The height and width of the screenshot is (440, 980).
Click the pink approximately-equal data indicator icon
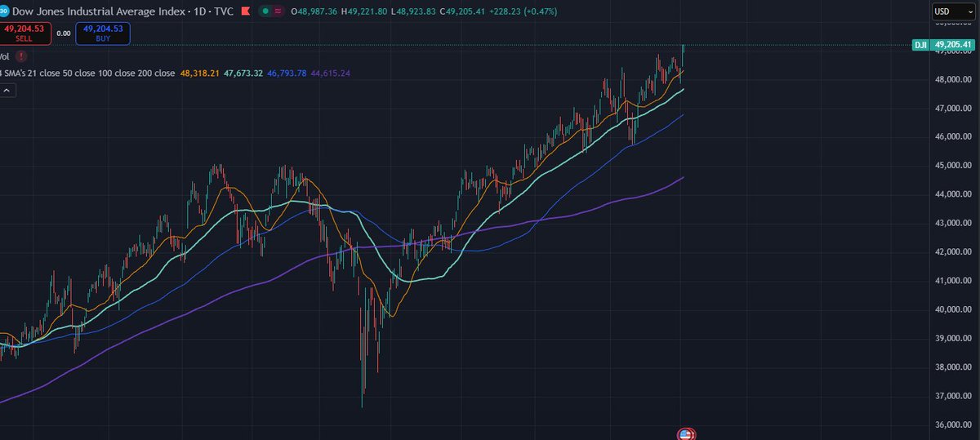[280, 12]
